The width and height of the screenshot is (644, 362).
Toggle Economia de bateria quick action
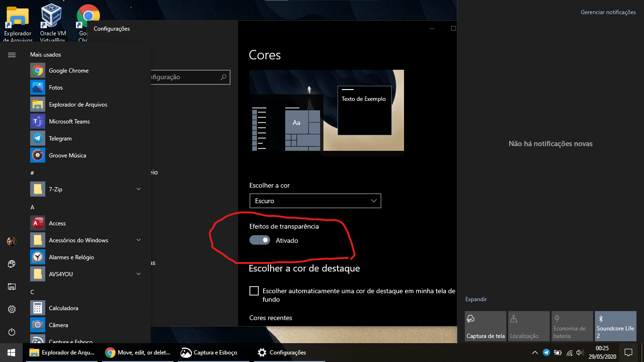572,326
